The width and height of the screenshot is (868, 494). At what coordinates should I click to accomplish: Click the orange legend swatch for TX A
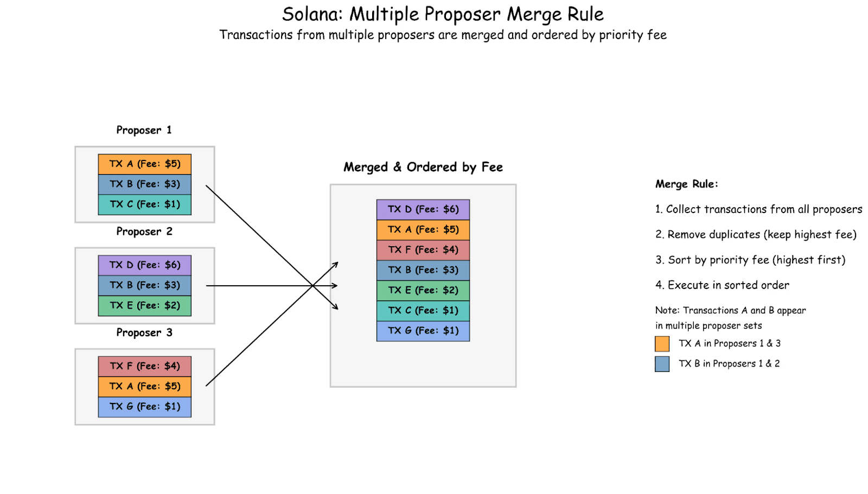point(662,344)
